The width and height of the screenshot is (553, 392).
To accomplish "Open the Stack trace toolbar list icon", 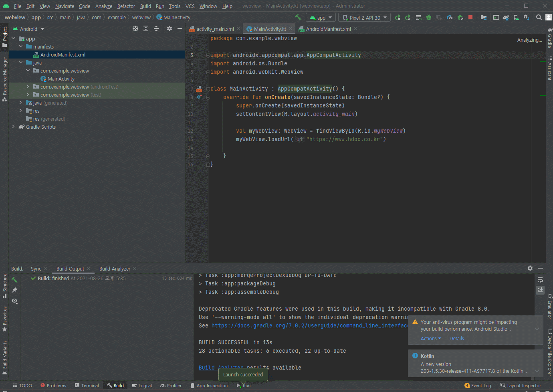I will [418, 18].
